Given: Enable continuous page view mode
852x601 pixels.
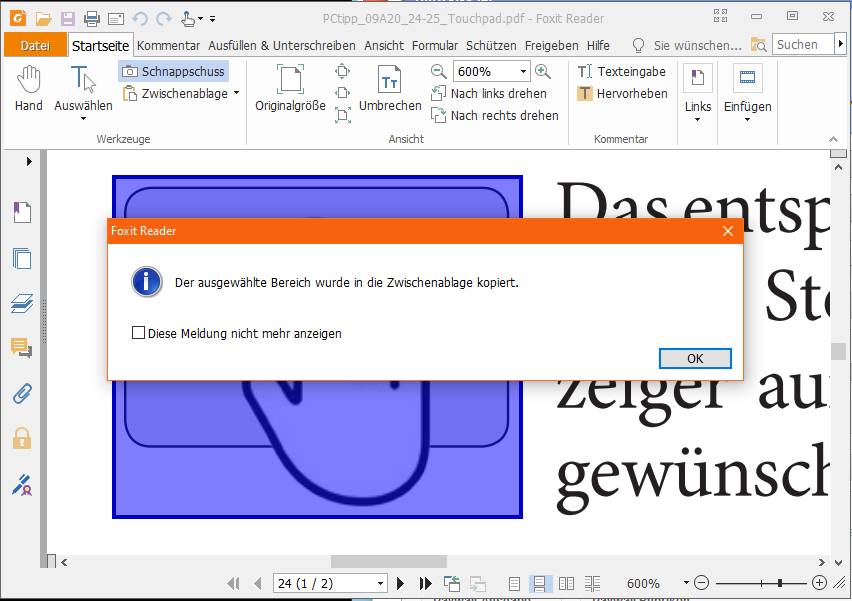Looking at the screenshot, I should point(539,584).
